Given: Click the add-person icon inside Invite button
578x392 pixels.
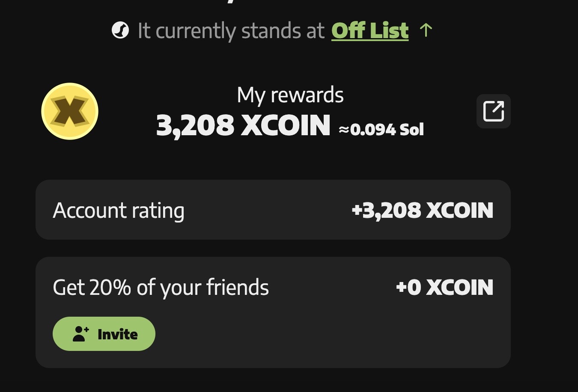Looking at the screenshot, I should (x=80, y=334).
